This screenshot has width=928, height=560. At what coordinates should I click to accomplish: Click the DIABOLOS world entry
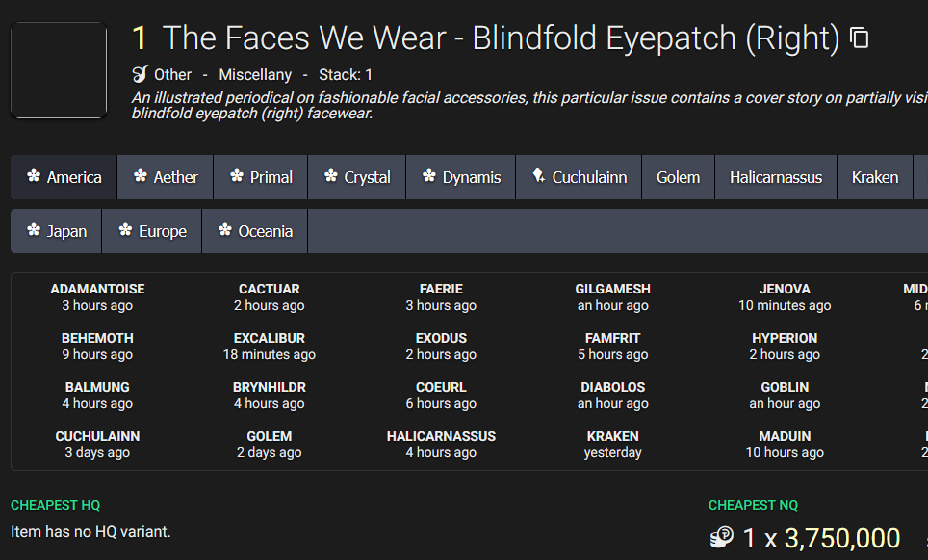pyautogui.click(x=612, y=395)
